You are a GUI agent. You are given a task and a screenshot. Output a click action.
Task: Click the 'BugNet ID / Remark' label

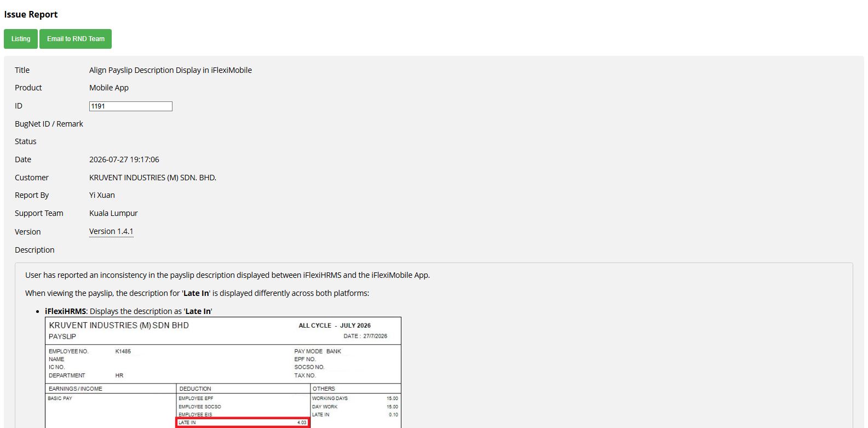click(49, 124)
